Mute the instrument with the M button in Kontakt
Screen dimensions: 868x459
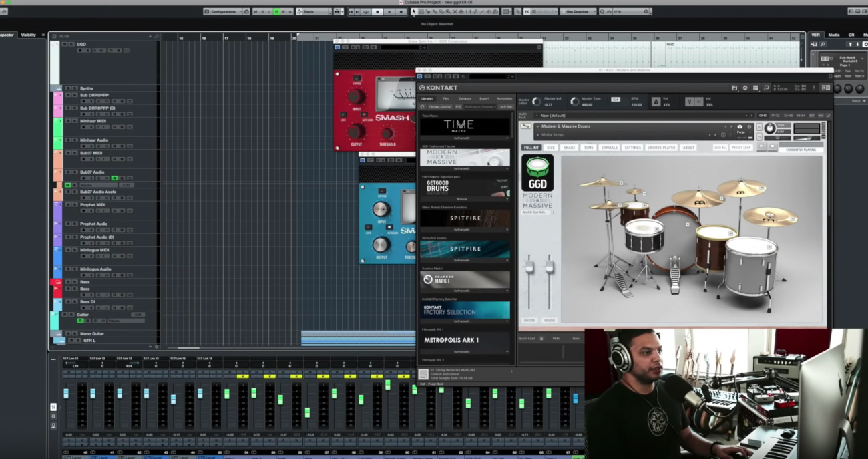click(x=759, y=137)
